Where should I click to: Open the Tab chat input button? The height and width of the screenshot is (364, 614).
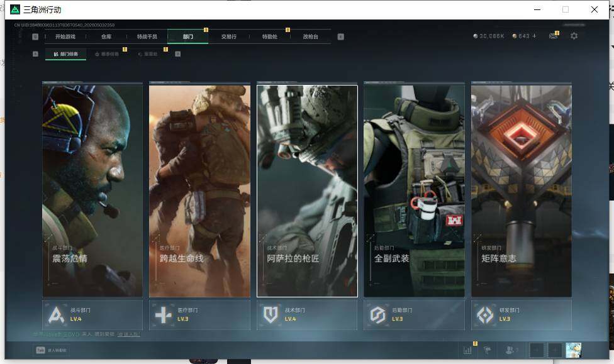[52, 350]
